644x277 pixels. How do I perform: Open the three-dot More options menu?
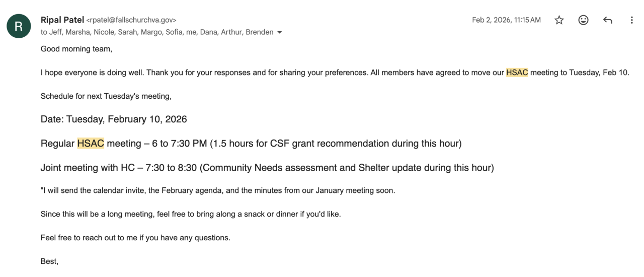tap(632, 20)
